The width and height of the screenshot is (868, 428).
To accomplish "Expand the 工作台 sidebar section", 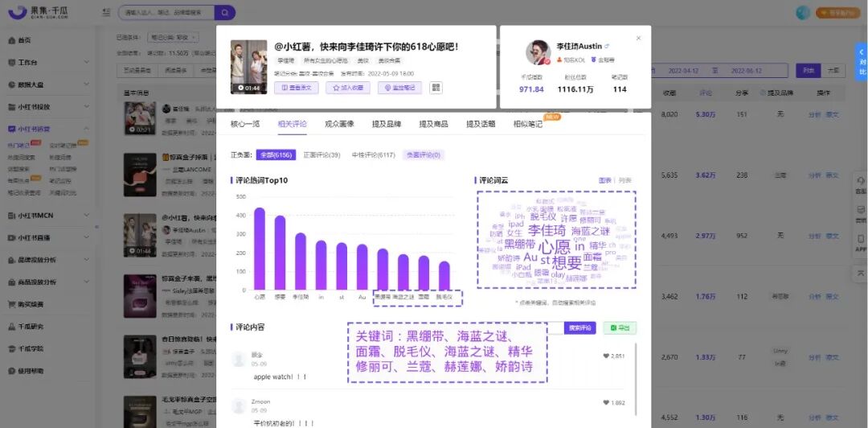I will point(49,63).
